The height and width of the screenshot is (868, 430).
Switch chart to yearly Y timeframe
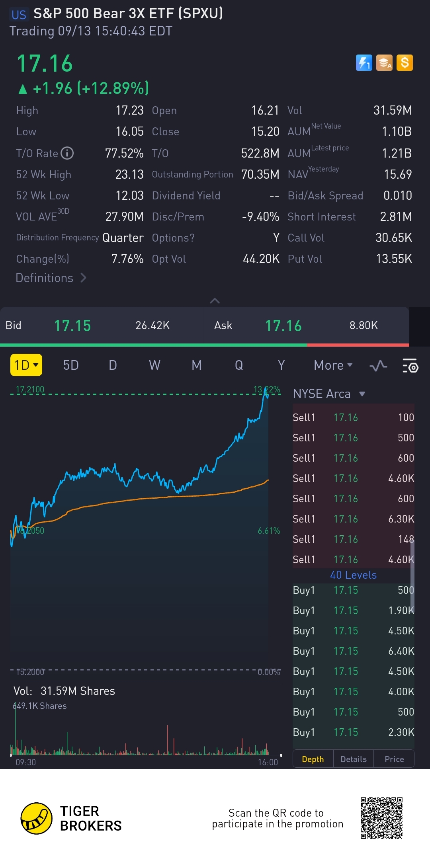coord(281,365)
